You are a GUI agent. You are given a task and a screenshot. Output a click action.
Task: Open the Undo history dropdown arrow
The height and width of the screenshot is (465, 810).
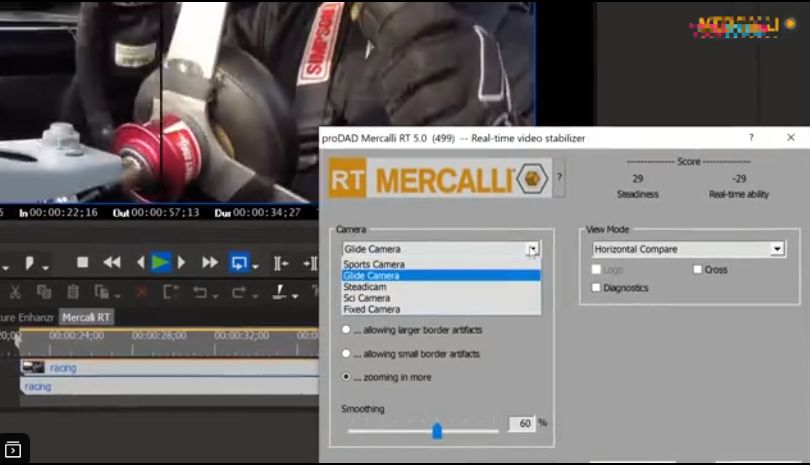tap(215, 296)
